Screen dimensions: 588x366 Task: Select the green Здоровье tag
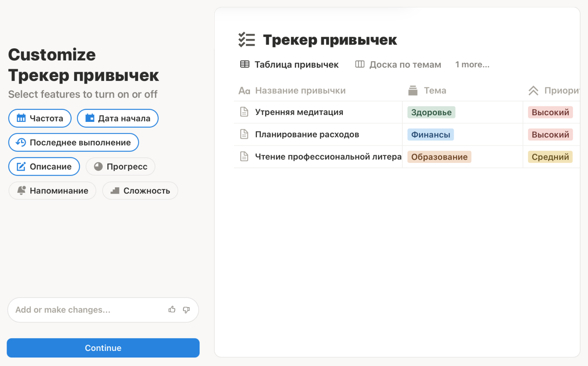(x=431, y=112)
